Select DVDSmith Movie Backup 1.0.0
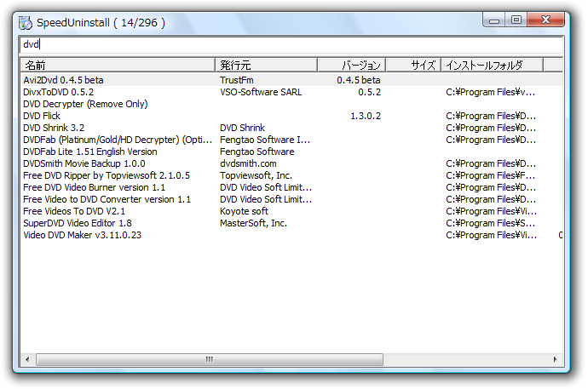 (84, 164)
